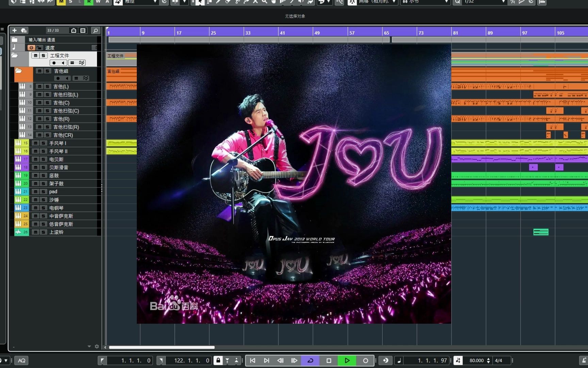Select the 中音萨克斯 track name
The image size is (588, 368).
click(x=61, y=216)
